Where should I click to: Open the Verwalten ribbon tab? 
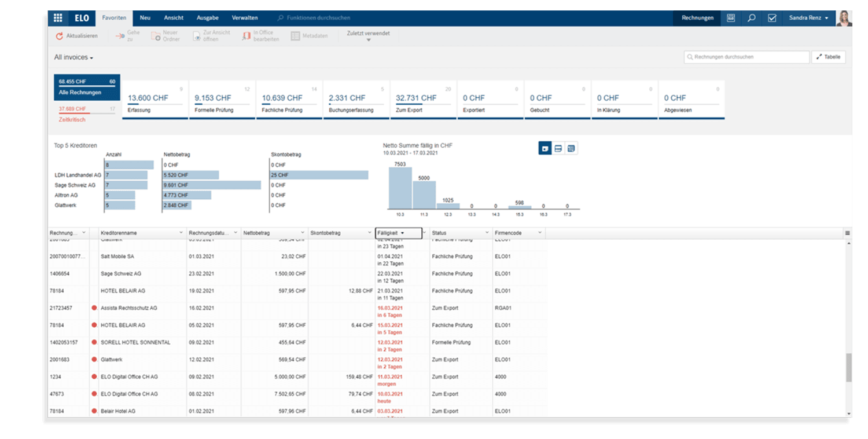click(245, 18)
